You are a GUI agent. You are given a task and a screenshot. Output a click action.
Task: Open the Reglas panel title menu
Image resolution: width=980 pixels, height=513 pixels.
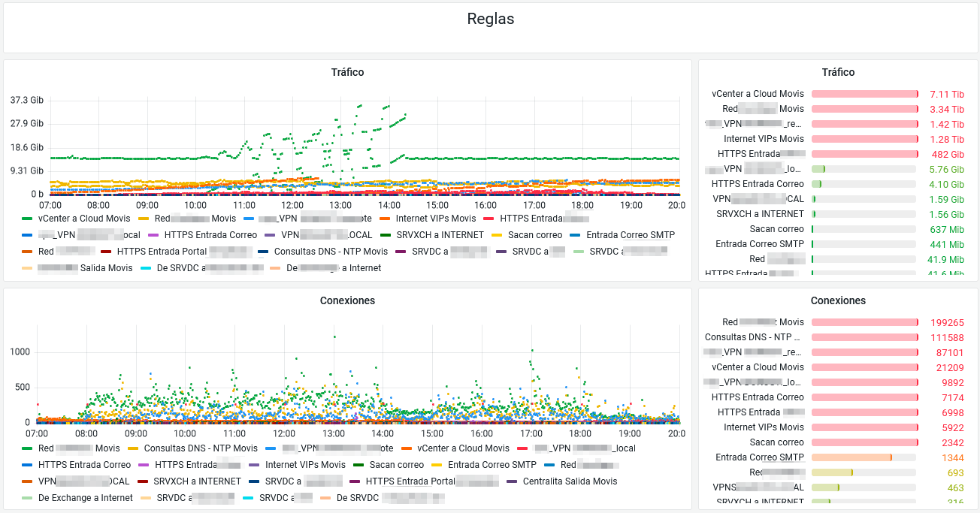point(490,19)
